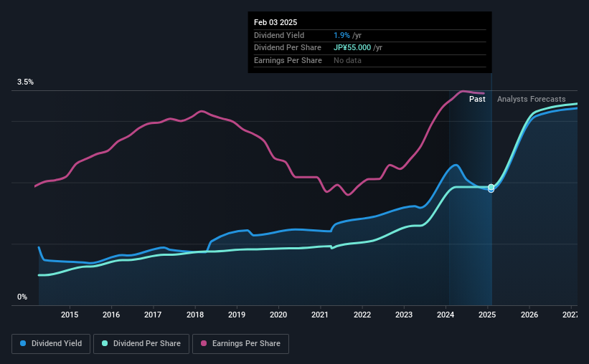Click the pink Earnings Per Share legend dot
589x364 pixels.
pos(204,343)
